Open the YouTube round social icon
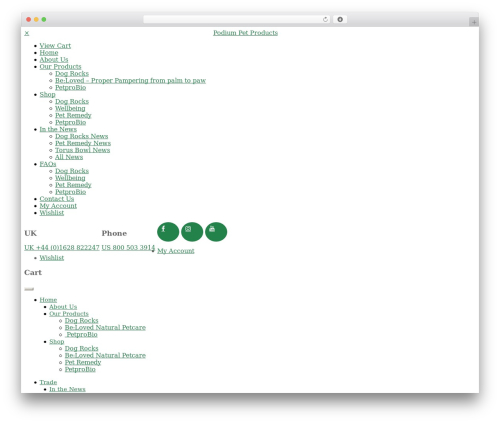 [x=216, y=232]
